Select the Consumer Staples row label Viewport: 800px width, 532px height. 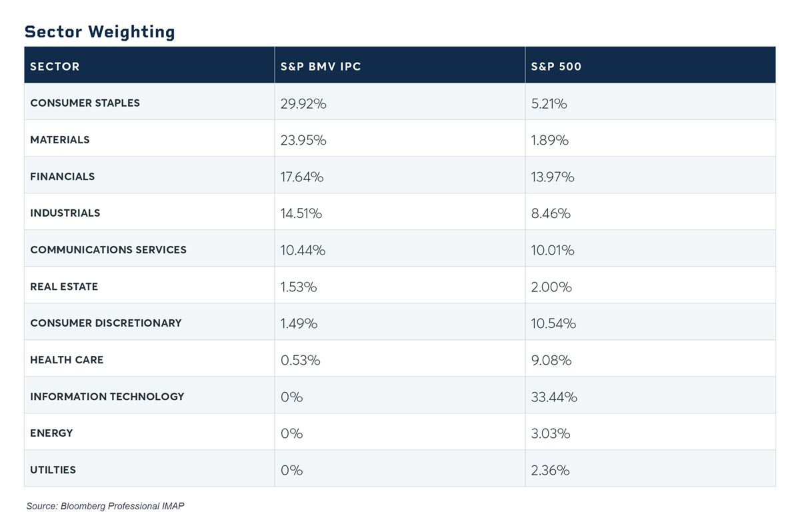point(85,103)
